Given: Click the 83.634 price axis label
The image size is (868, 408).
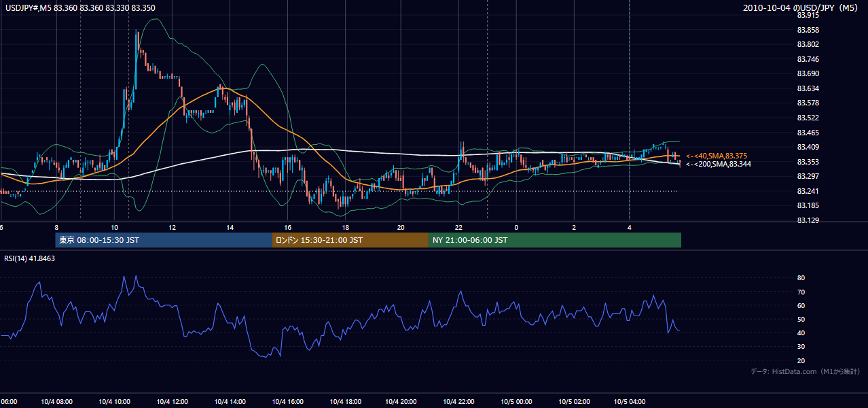Looking at the screenshot, I should pos(808,88).
